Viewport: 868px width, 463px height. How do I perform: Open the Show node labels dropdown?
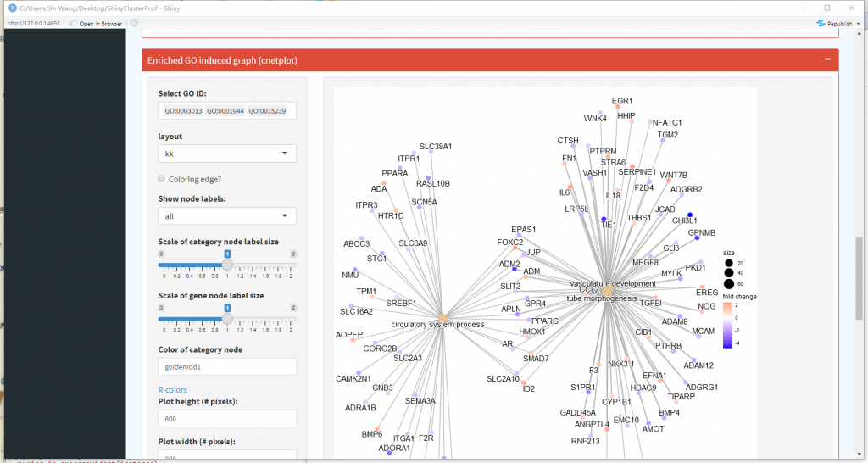coord(227,216)
